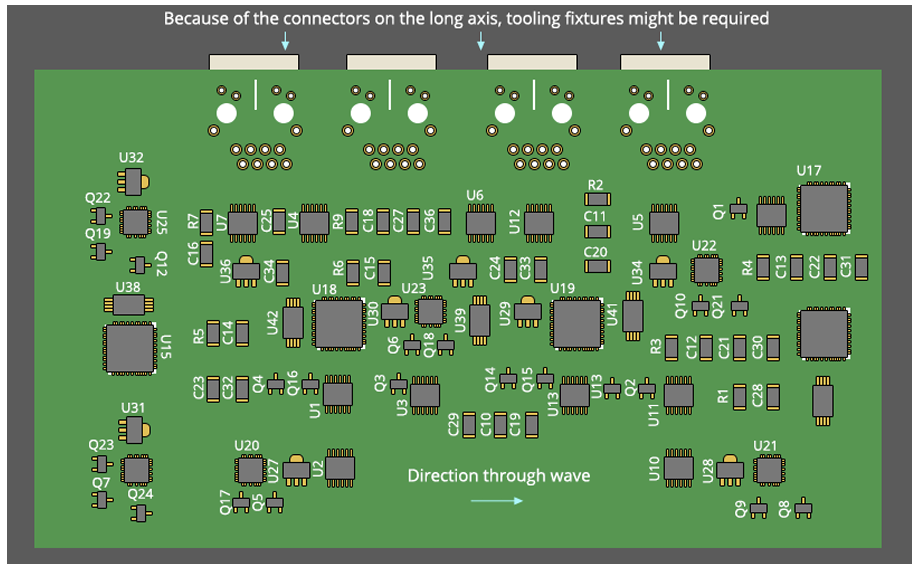Click the U22 small square chip
Image resolution: width=916 pixels, height=568 pixels.
click(706, 269)
